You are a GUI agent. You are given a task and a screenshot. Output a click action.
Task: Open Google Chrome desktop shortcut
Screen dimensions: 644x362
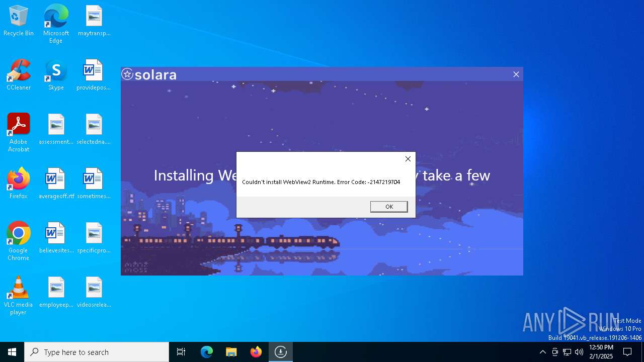click(x=19, y=241)
